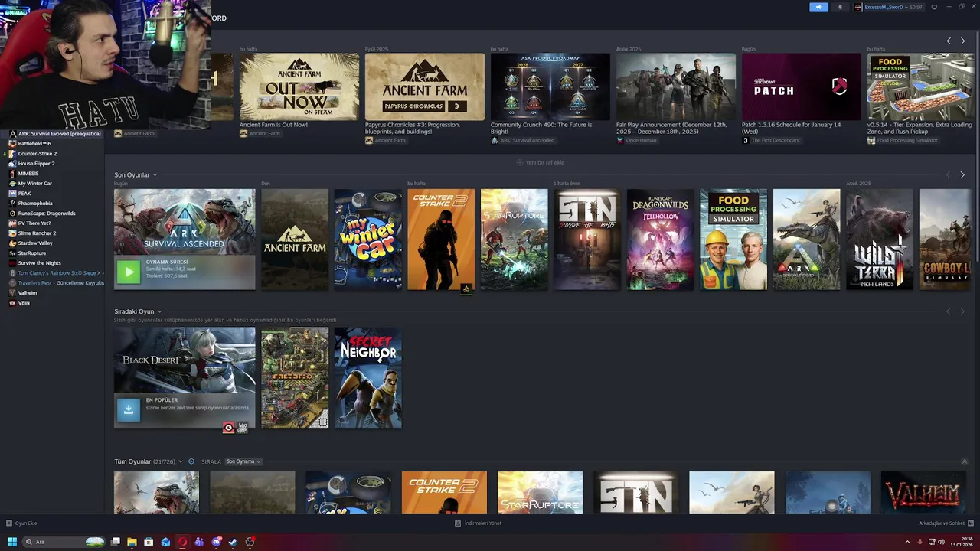Click the downloads icon beside İndirmeleri Yönet
Image resolution: width=980 pixels, height=551 pixels.
point(458,523)
